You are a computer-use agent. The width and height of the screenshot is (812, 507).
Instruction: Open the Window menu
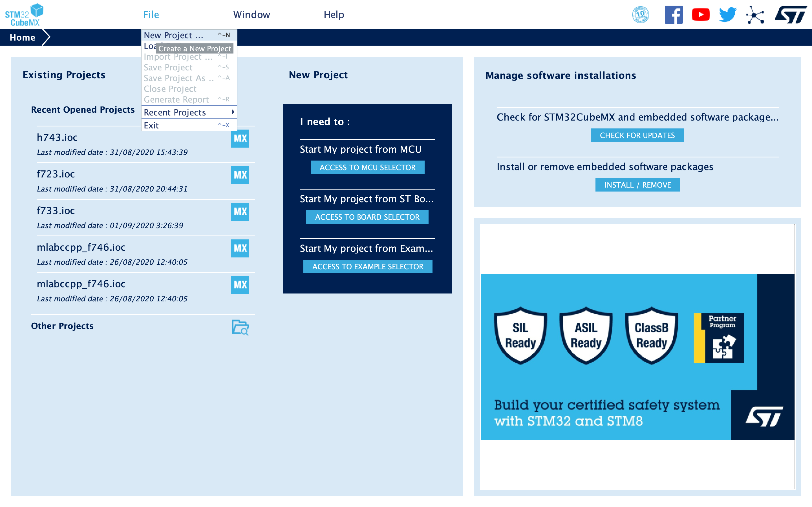(x=251, y=15)
